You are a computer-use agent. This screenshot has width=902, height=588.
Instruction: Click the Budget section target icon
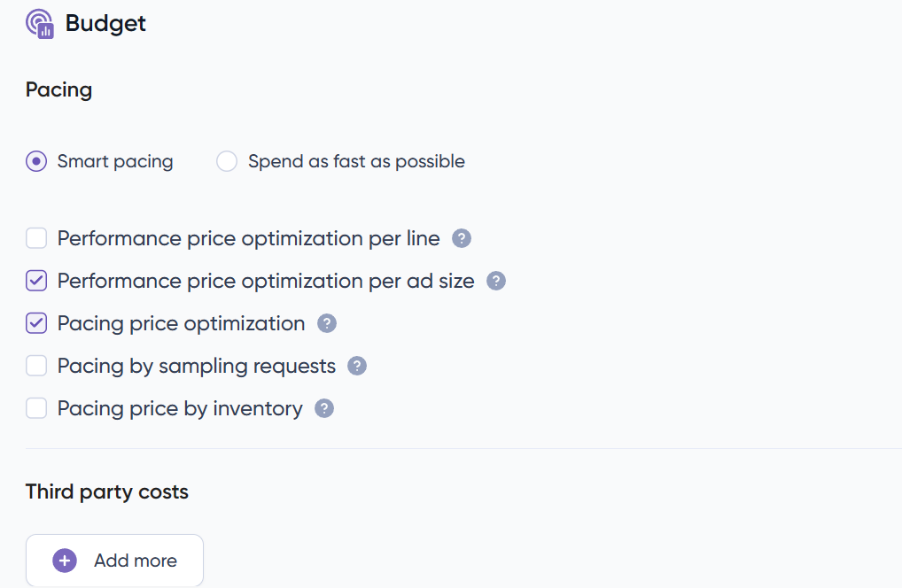tap(40, 23)
